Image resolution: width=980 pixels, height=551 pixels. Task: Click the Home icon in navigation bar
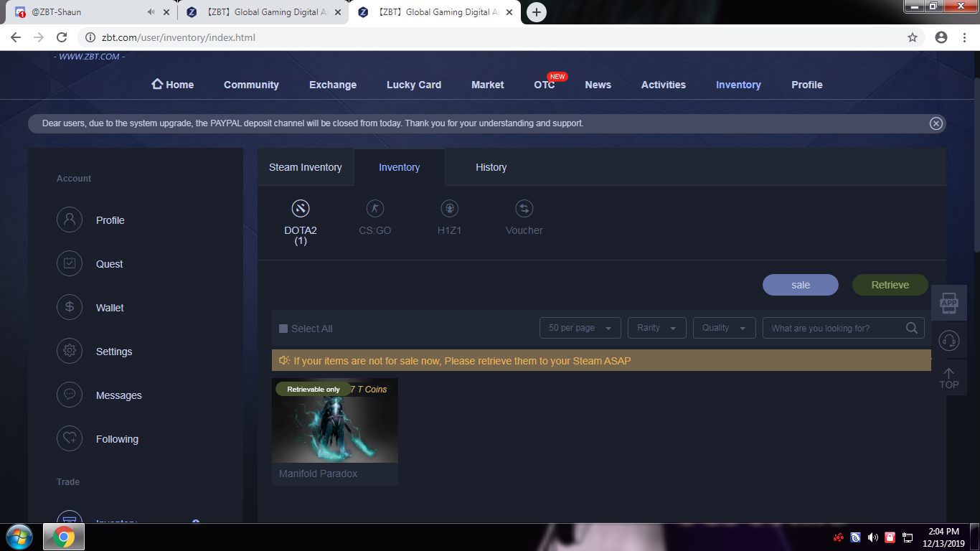point(157,84)
